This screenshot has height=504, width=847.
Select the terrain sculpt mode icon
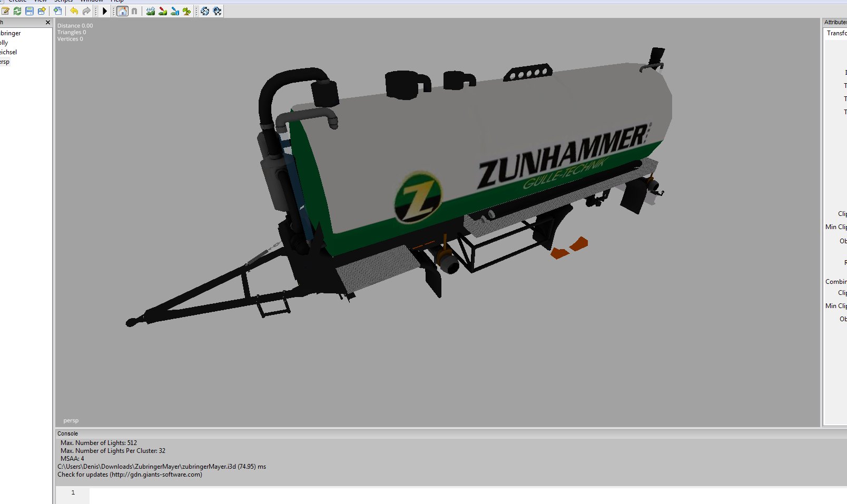click(151, 11)
